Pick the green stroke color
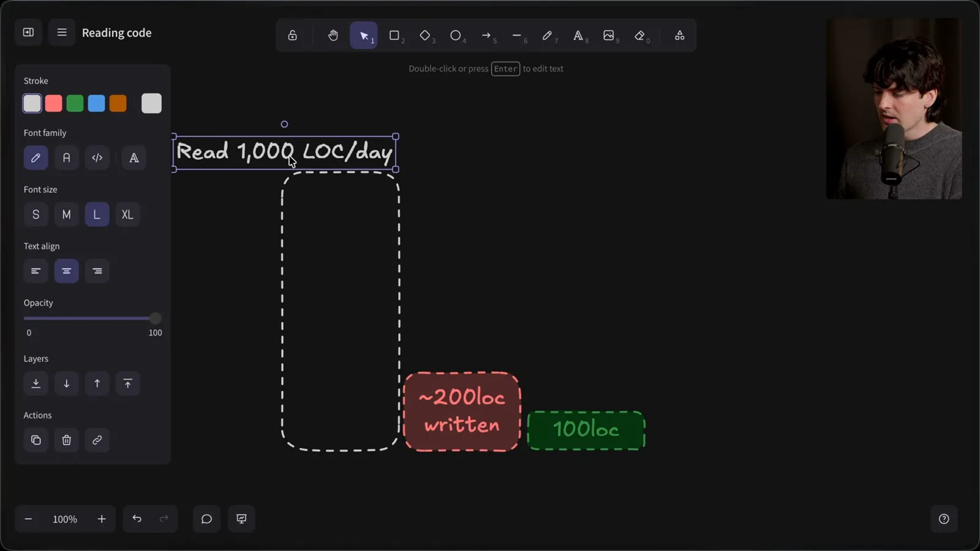The width and height of the screenshot is (980, 551). click(x=75, y=103)
